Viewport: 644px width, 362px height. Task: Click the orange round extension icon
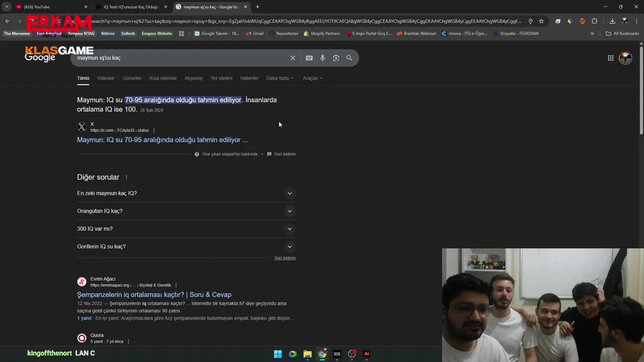tap(582, 21)
